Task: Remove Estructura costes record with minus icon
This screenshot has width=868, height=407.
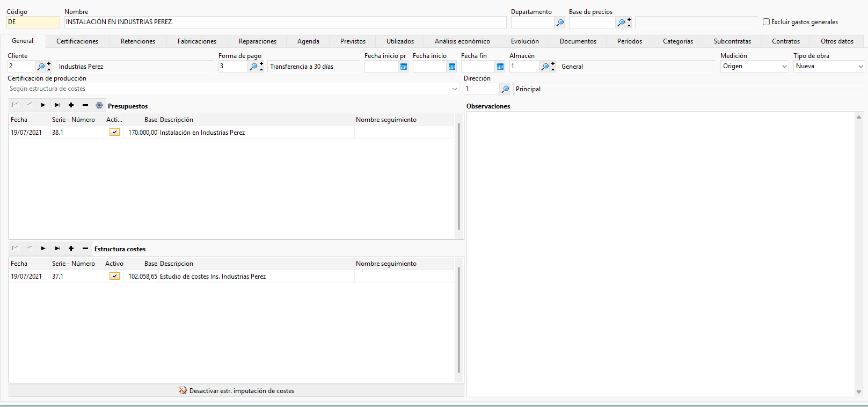Action: tap(85, 249)
